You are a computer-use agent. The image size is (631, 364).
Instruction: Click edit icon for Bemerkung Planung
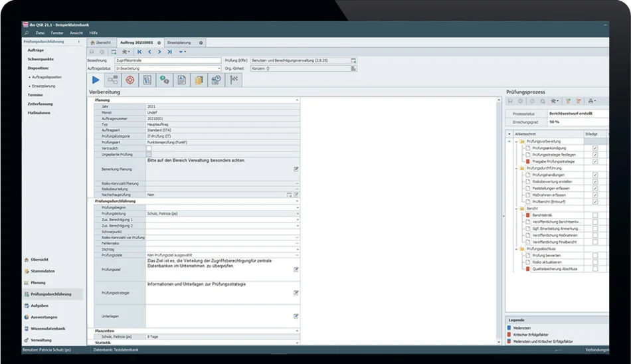[296, 169]
